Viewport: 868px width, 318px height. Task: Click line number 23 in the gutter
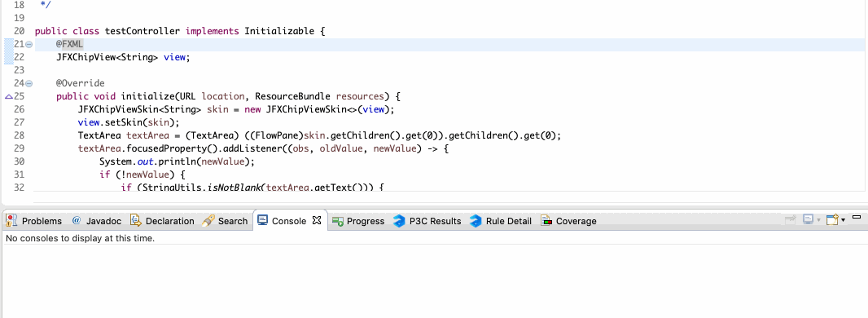[19, 70]
